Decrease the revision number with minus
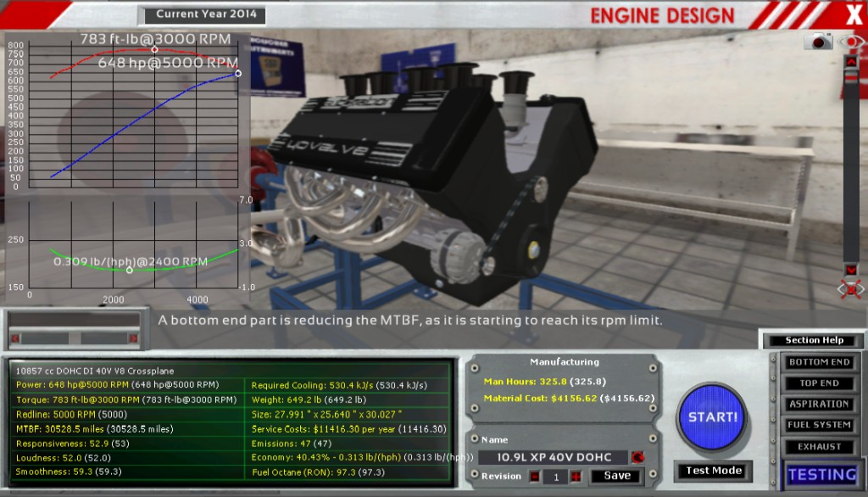868x497 pixels. tap(535, 477)
